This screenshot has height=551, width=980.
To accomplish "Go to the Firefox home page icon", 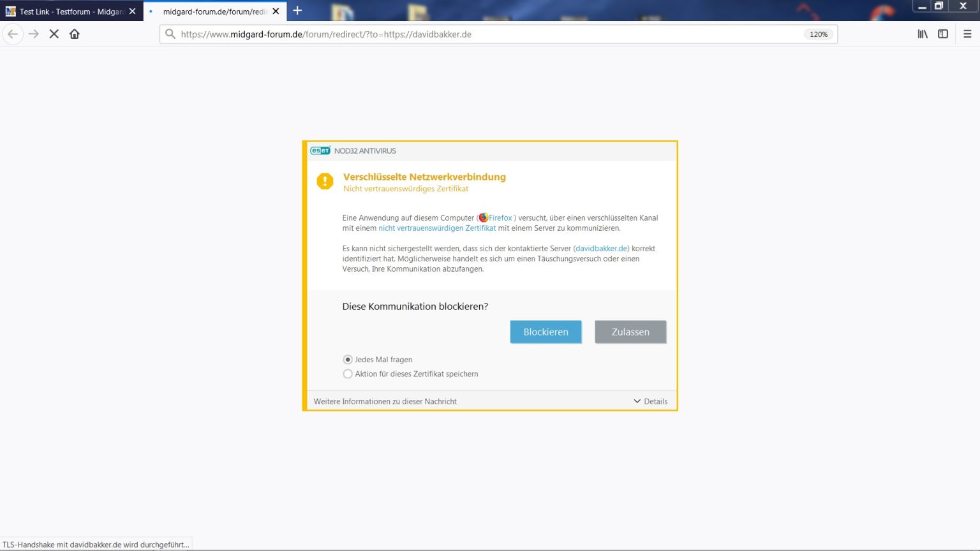I will click(75, 34).
